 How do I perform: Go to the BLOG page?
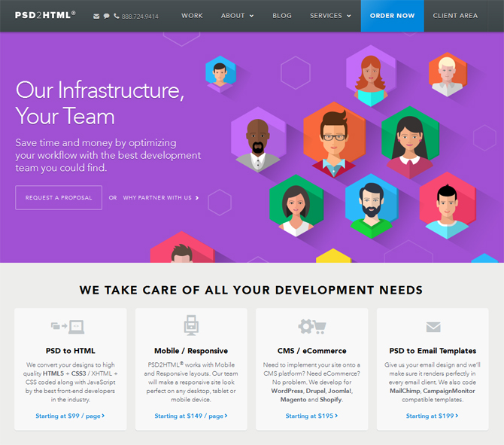coord(282,16)
